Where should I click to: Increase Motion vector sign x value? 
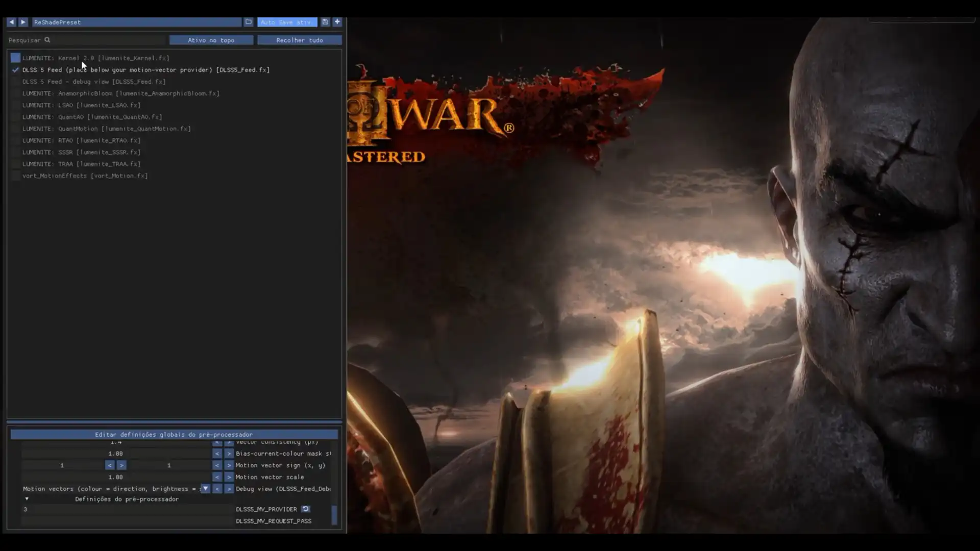(121, 465)
